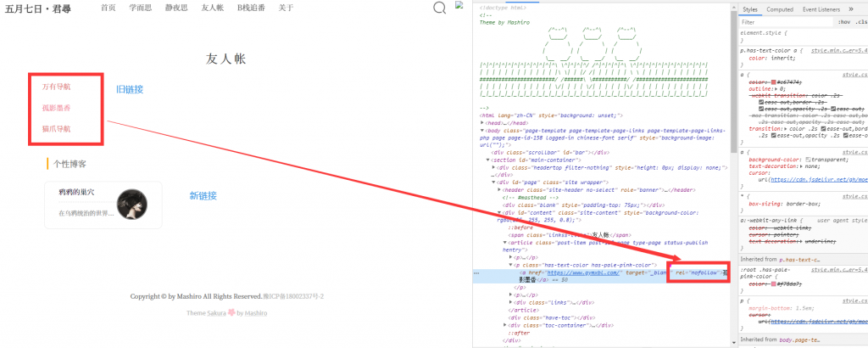This screenshot has height=348, width=868.
Task: Switch to the Event Listeners tab
Action: 821,9
